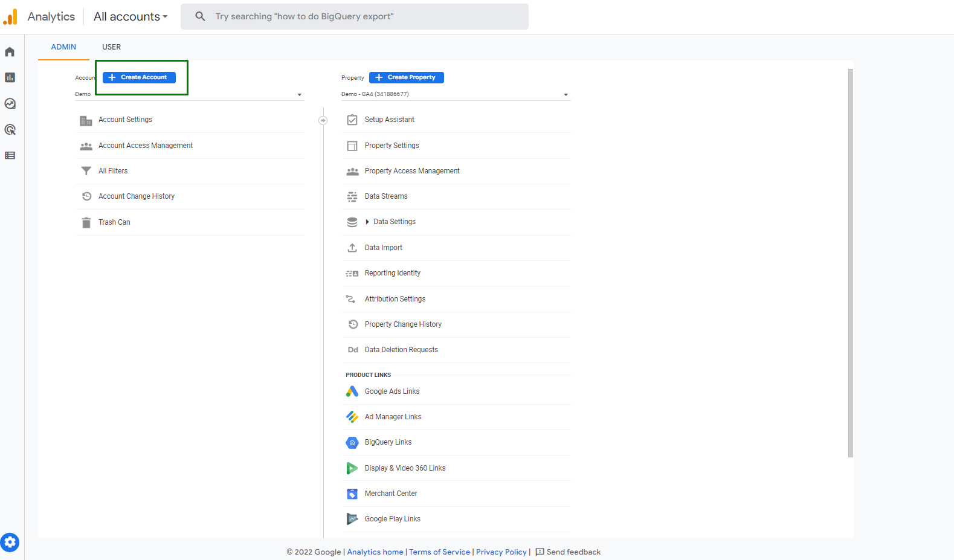
Task: Click the BigQuery hexagon icon
Action: tap(352, 443)
